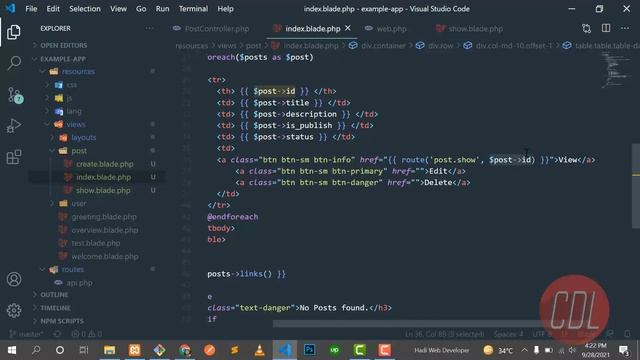
Task: Open the Terminal menu
Action: 193,9
